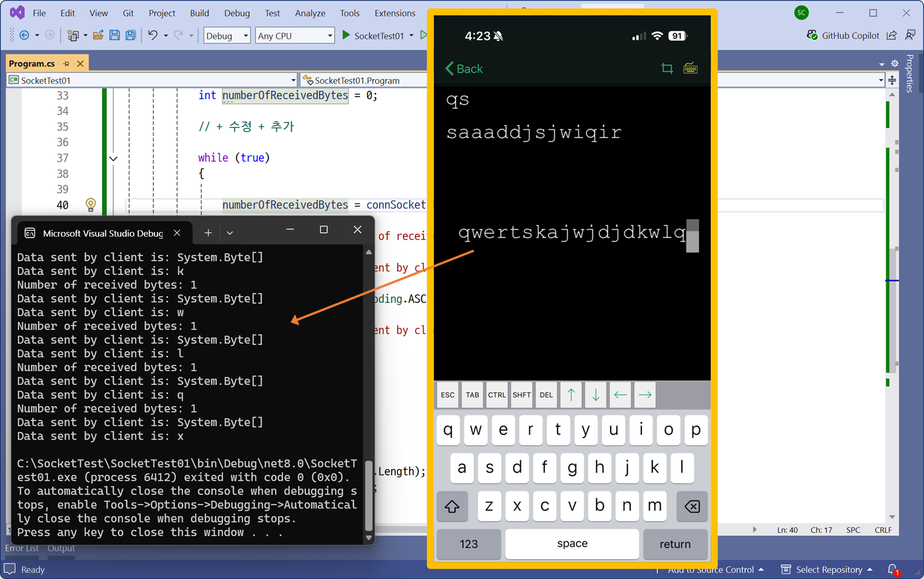
Task: Close the Visual Studio Debug console tab
Action: [x=177, y=233]
